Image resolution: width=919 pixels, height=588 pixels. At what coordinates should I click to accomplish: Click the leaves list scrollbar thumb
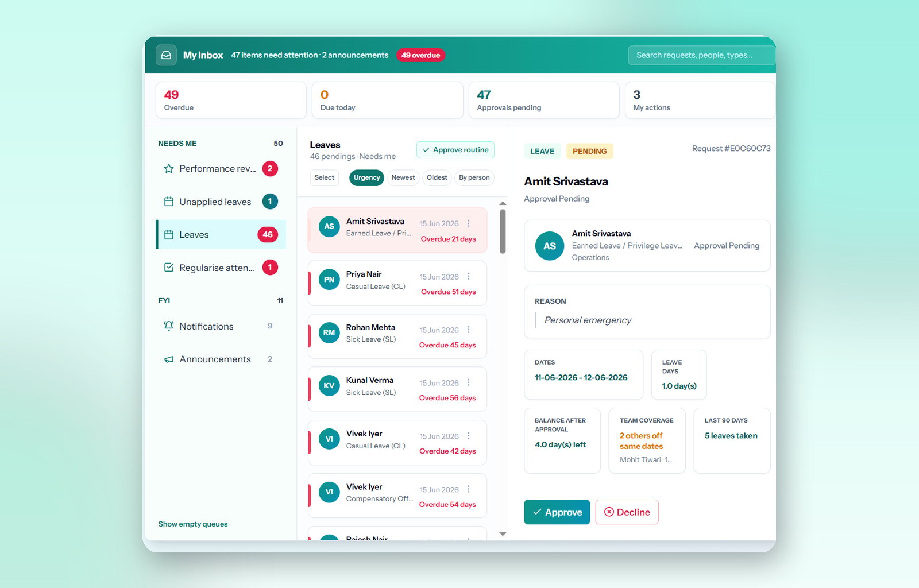coord(503,231)
